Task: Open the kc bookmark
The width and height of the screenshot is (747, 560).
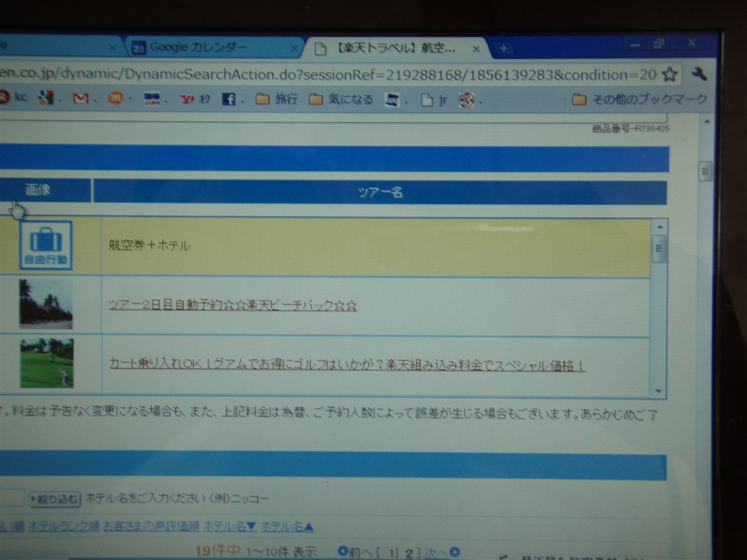Action: [x=15, y=97]
